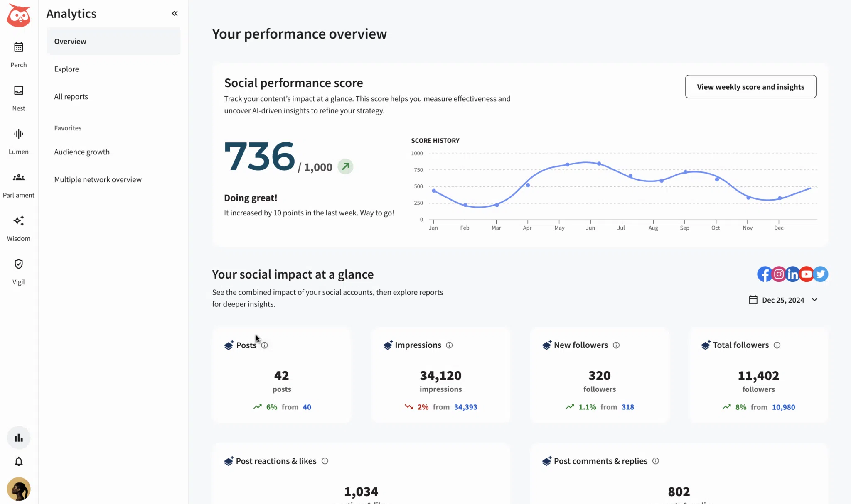
Task: Open the Perch calendar icon
Action: 19,47
